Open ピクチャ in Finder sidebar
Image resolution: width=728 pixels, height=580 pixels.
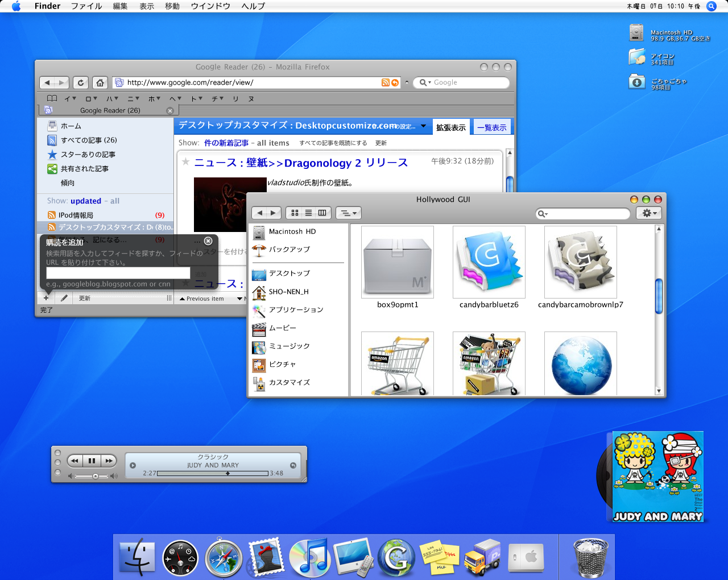coord(283,364)
